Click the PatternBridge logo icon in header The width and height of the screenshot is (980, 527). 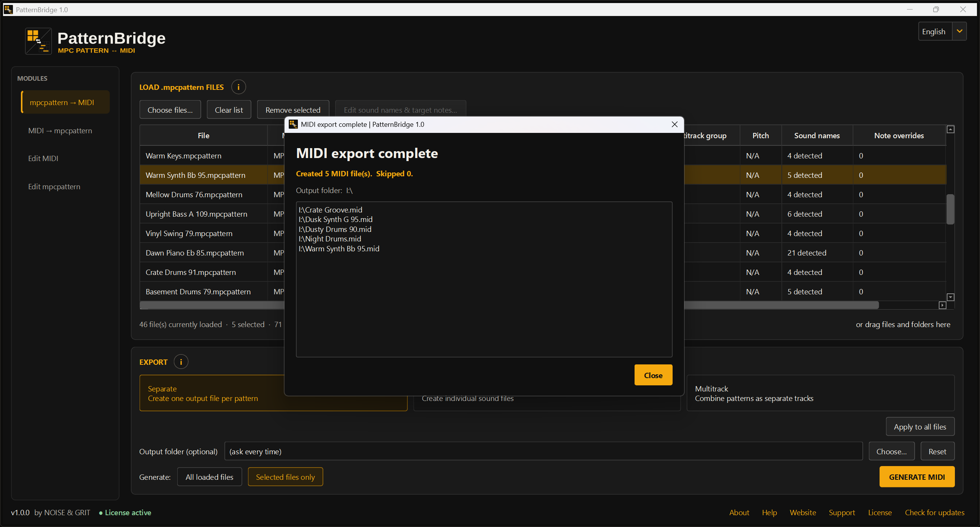click(38, 41)
